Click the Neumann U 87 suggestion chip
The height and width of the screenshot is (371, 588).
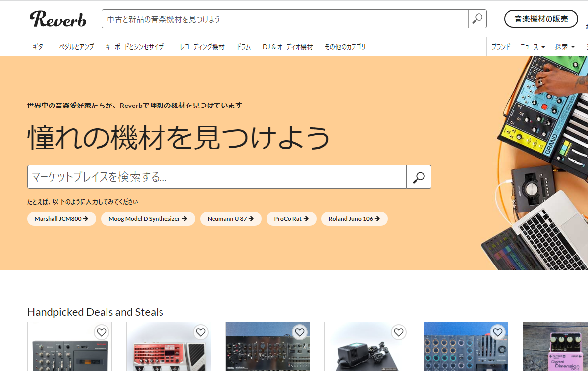(231, 219)
